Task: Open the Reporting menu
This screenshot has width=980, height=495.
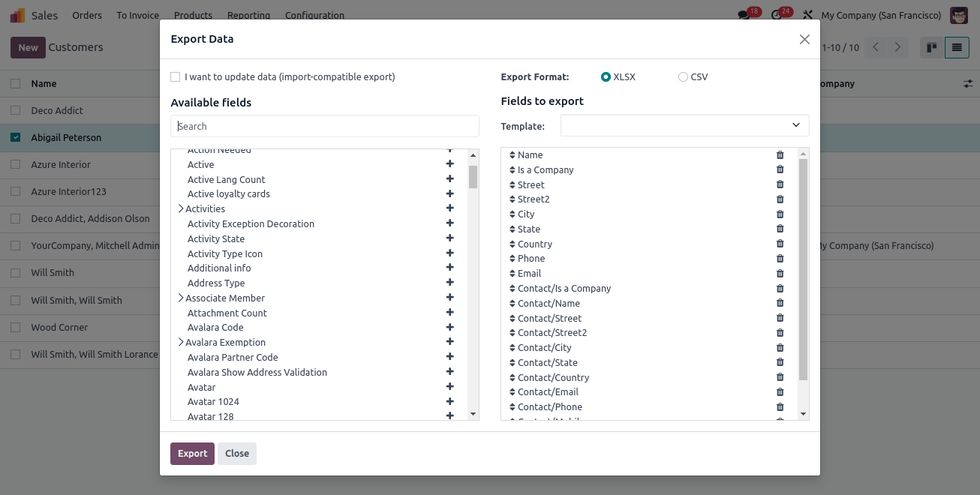Action: click(x=248, y=15)
